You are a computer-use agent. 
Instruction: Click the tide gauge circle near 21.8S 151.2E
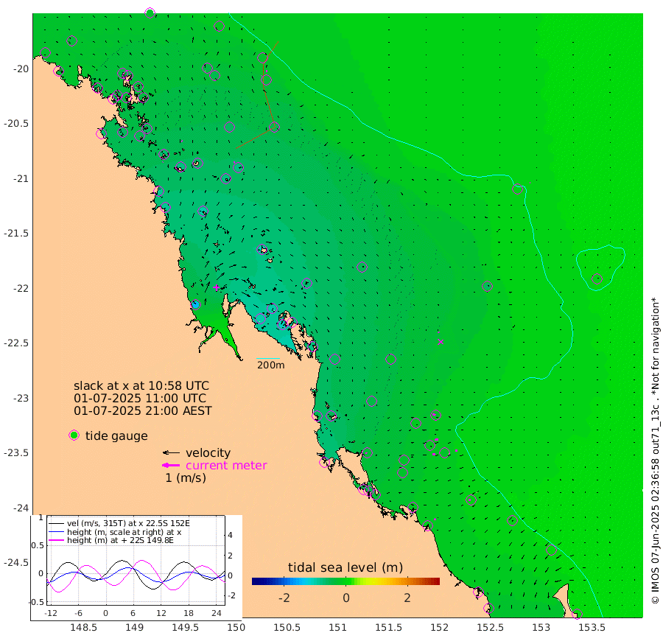click(x=362, y=267)
